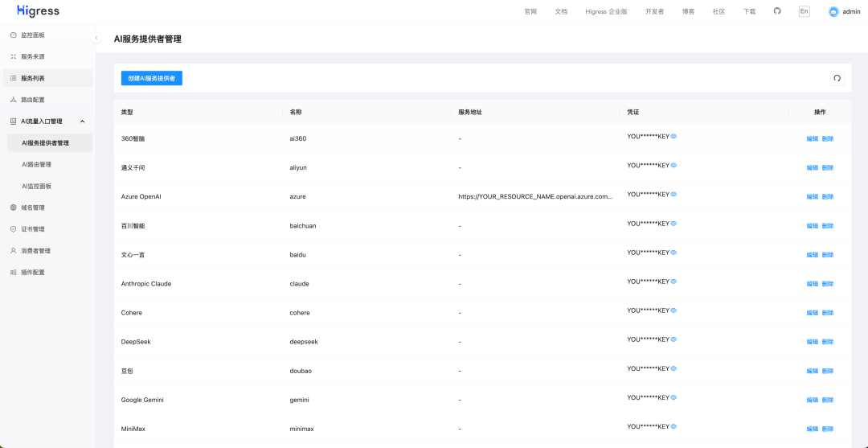Edit the gemini provider
The width and height of the screenshot is (868, 448).
(x=812, y=400)
